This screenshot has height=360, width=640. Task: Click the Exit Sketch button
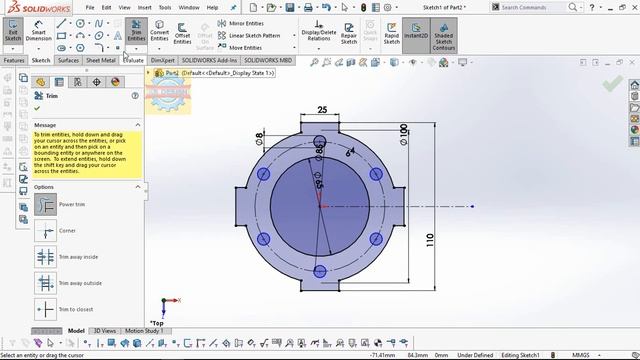(x=13, y=31)
